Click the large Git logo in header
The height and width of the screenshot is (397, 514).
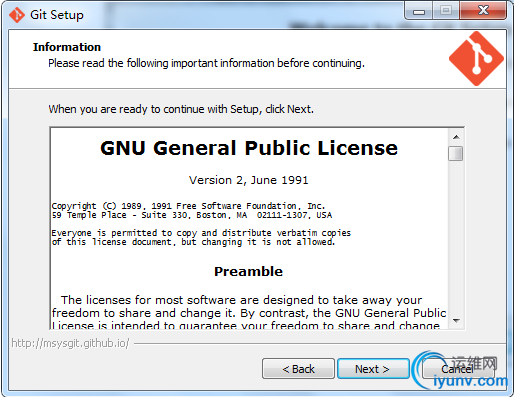[x=476, y=59]
